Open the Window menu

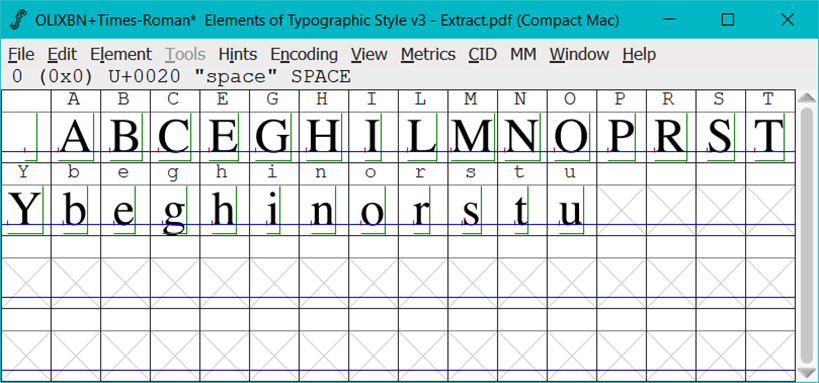(579, 54)
